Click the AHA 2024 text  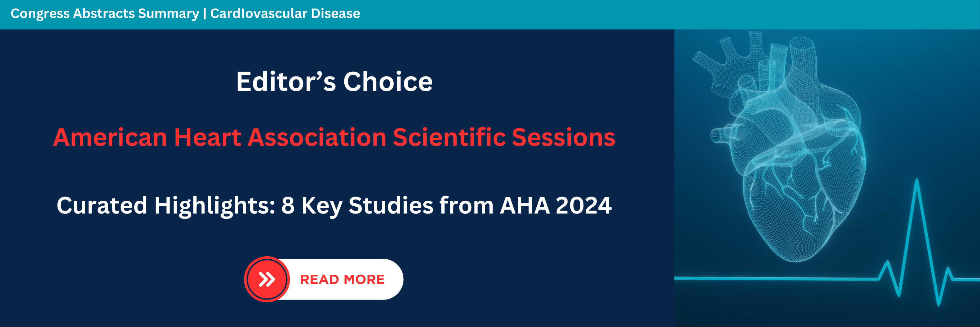tap(555, 206)
